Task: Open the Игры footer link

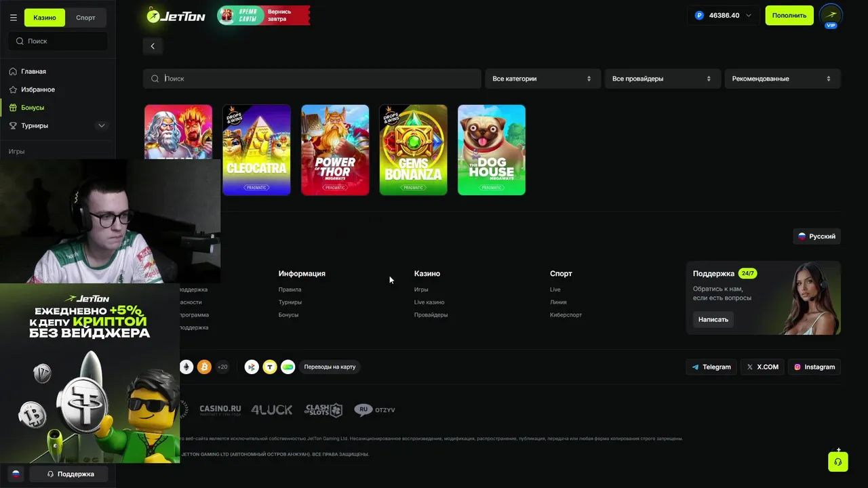Action: coord(421,289)
